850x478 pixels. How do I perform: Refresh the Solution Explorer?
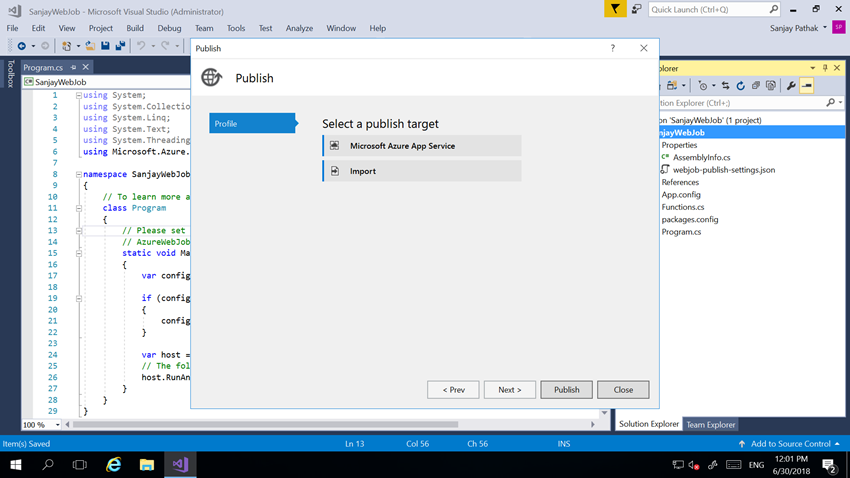[740, 86]
